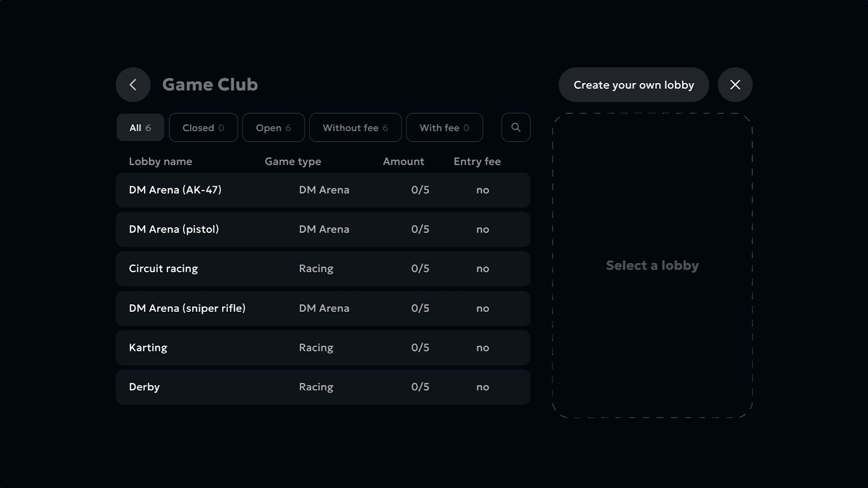Show lobbies With fee
The height and width of the screenshot is (488, 868).
(x=444, y=127)
